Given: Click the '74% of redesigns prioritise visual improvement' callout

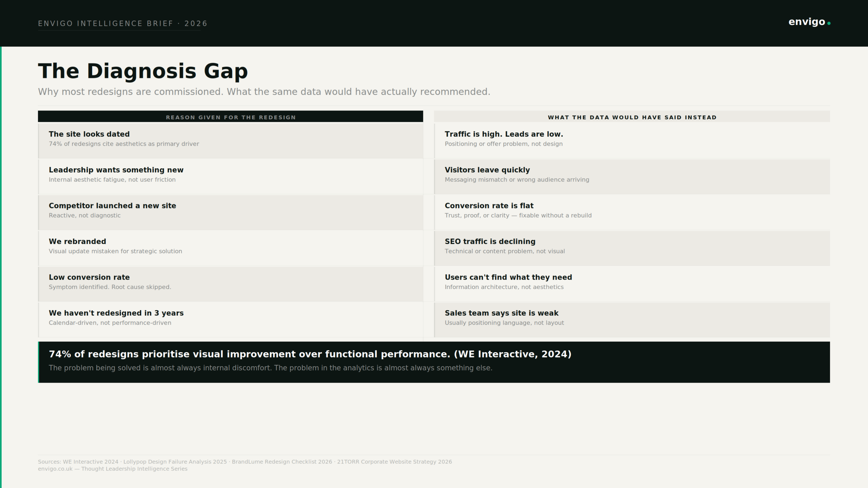Looking at the screenshot, I should tap(310, 354).
